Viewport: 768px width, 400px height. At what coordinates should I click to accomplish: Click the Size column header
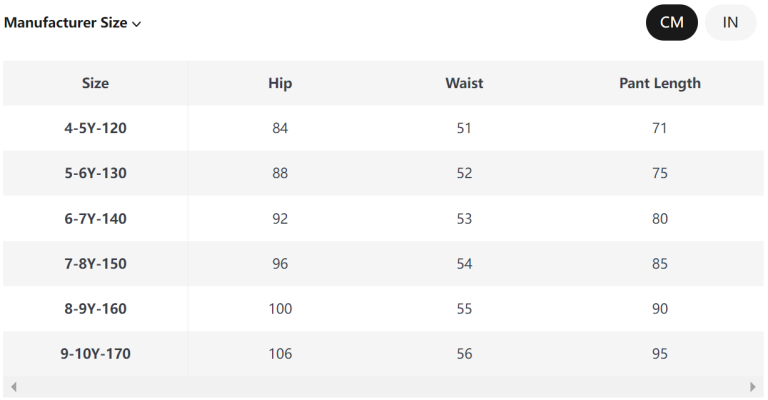click(95, 83)
